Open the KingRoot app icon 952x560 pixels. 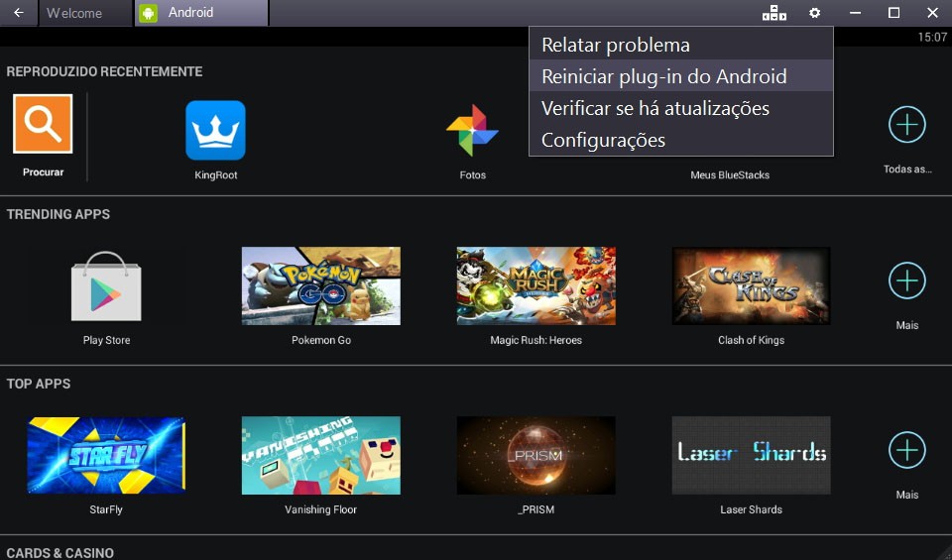[x=215, y=131]
